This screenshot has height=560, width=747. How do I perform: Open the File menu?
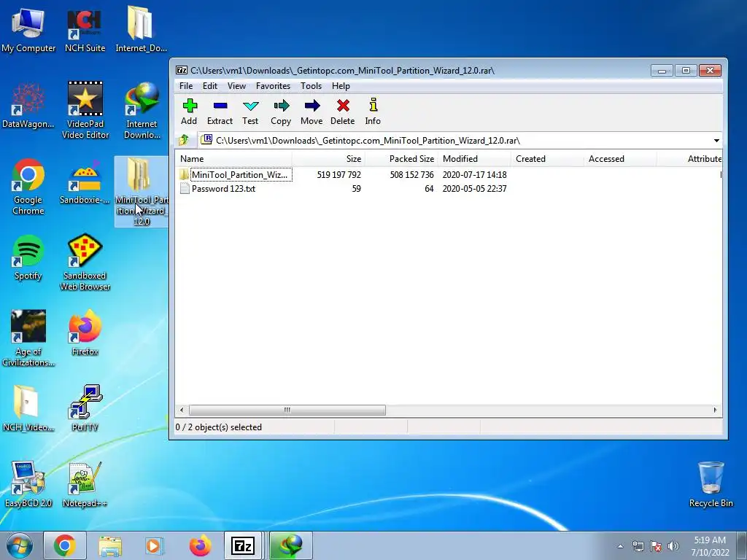186,86
